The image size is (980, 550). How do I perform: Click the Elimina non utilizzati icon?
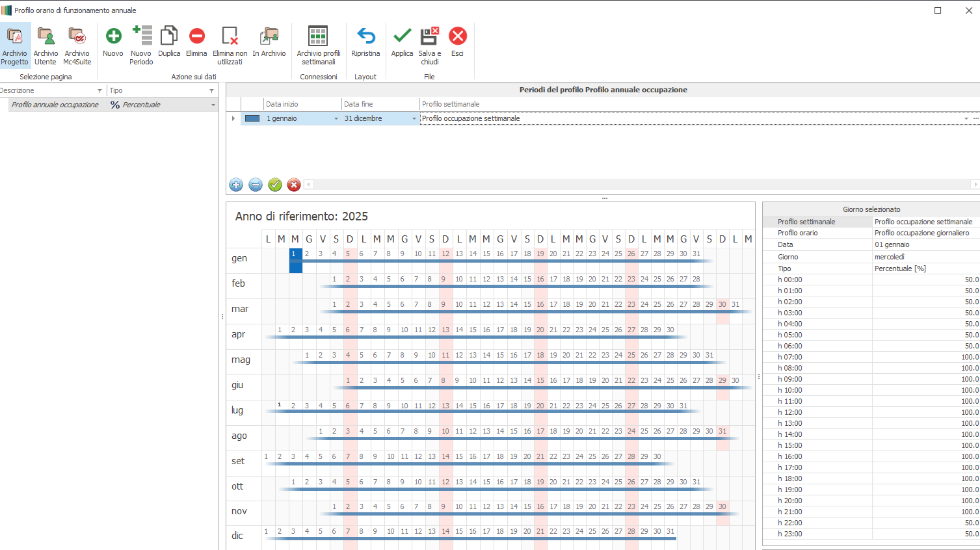tap(230, 37)
